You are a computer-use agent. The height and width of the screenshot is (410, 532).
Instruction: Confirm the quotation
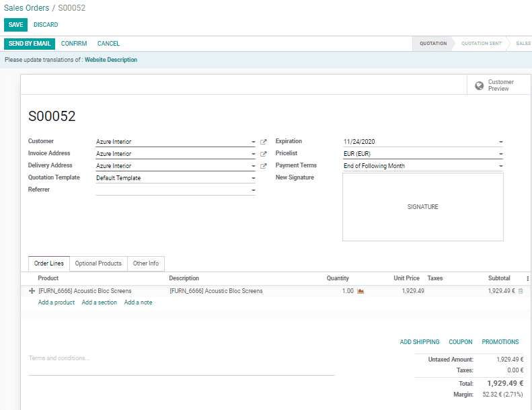(74, 44)
